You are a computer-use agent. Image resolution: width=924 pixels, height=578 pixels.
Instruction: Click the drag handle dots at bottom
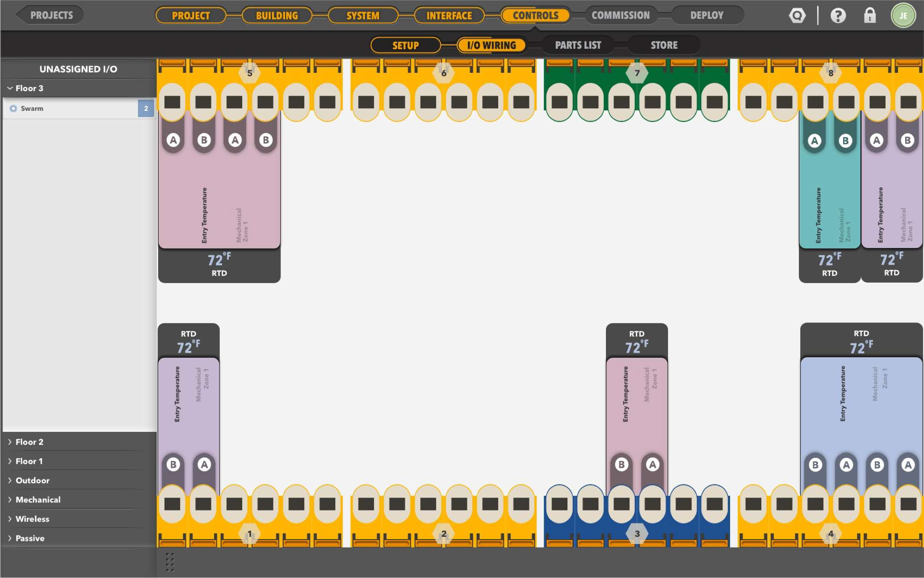pos(170,562)
